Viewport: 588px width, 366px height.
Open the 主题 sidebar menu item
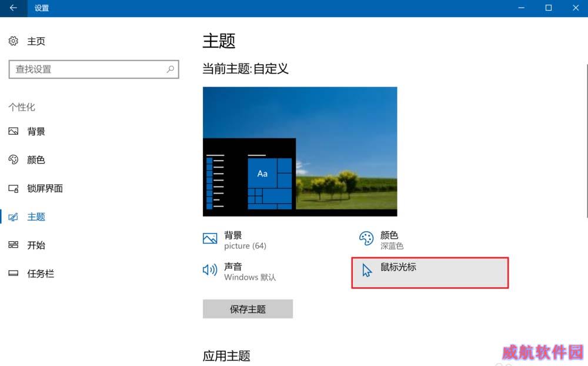point(36,217)
